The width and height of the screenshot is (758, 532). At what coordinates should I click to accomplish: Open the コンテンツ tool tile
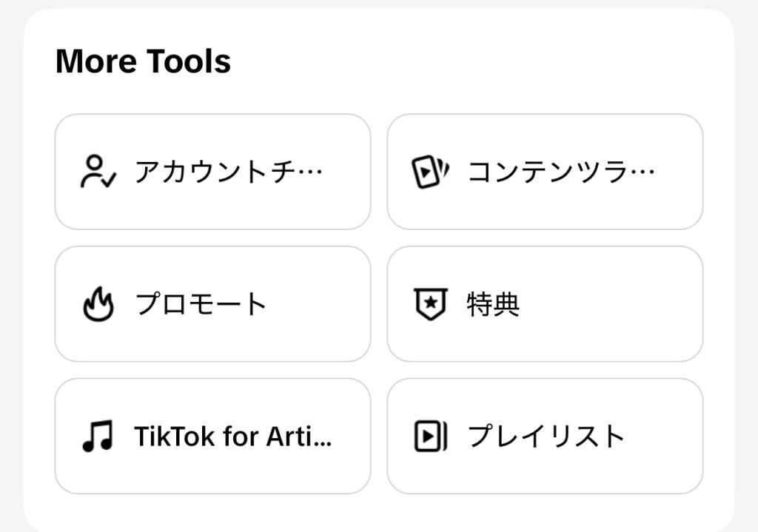pyautogui.click(x=545, y=170)
